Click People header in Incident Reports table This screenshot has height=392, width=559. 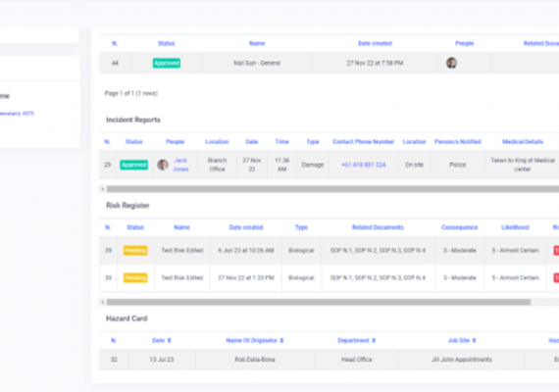click(175, 142)
